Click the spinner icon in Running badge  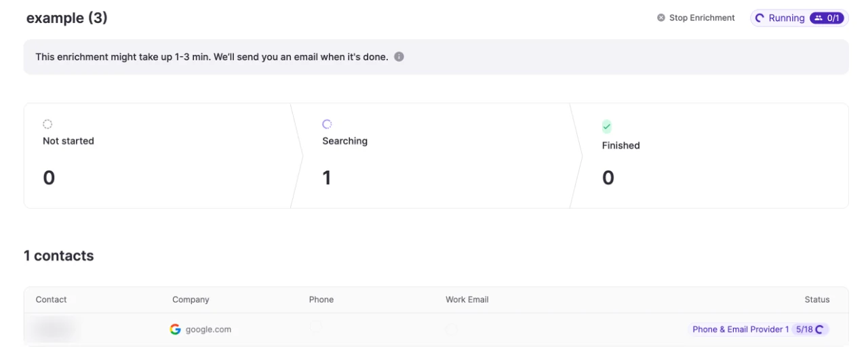coord(760,18)
